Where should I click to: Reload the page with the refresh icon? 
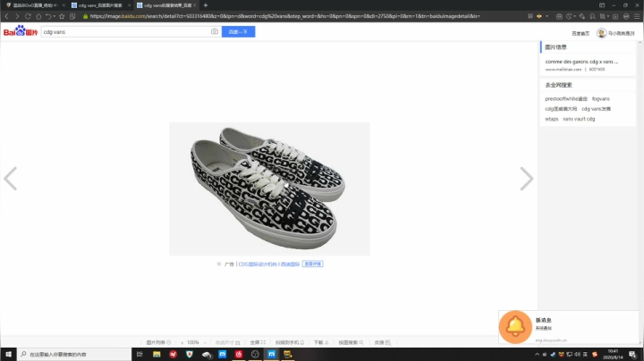[x=28, y=16]
